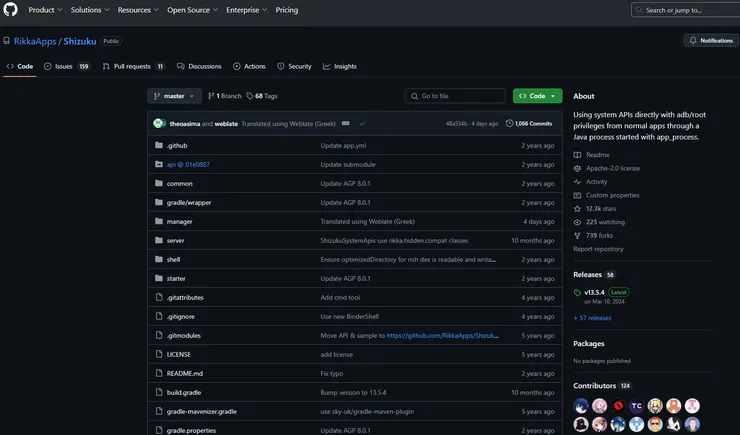
Task: View the 68 Tags link
Action: (x=262, y=96)
